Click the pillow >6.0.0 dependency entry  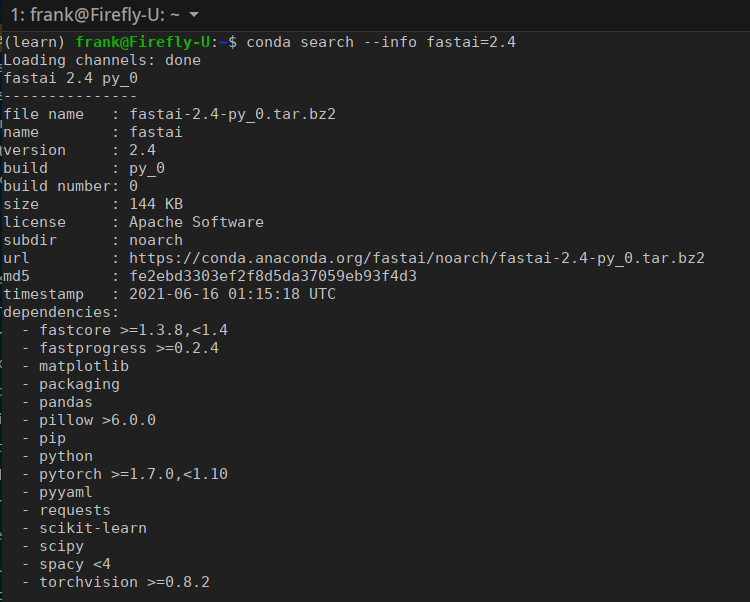(98, 420)
